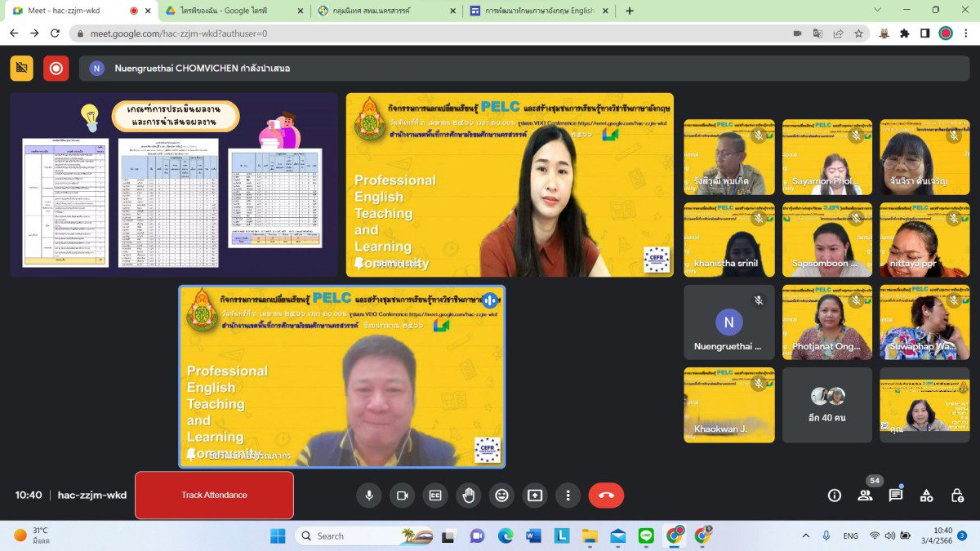Show the participants list with 54 badge
This screenshot has width=980, height=551.
(x=865, y=495)
